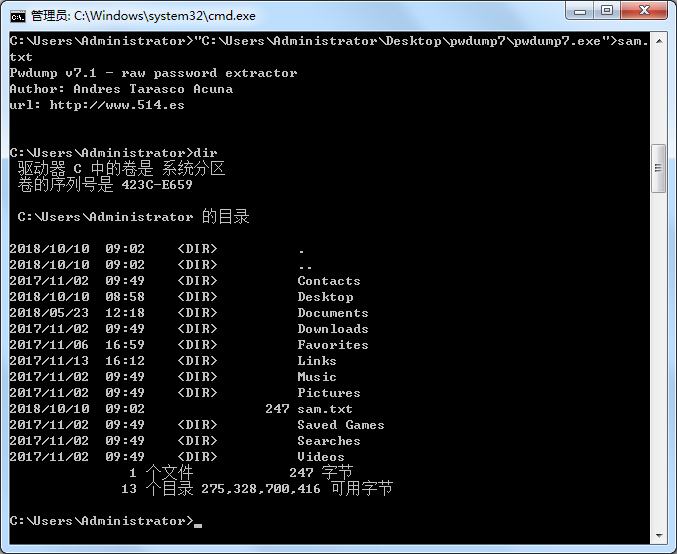
Task: Click the 2018/05/23 date on Documents row
Action: point(49,313)
